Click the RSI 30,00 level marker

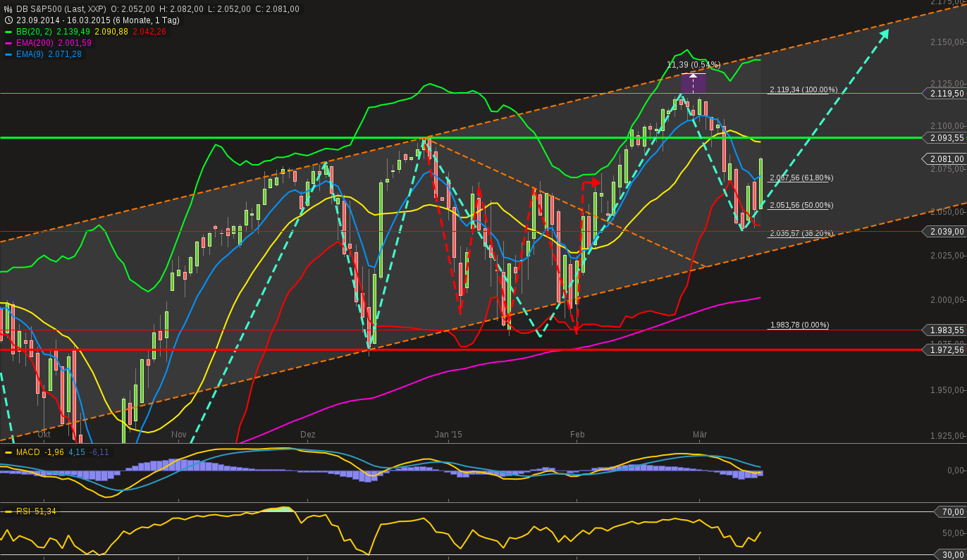tap(950, 555)
